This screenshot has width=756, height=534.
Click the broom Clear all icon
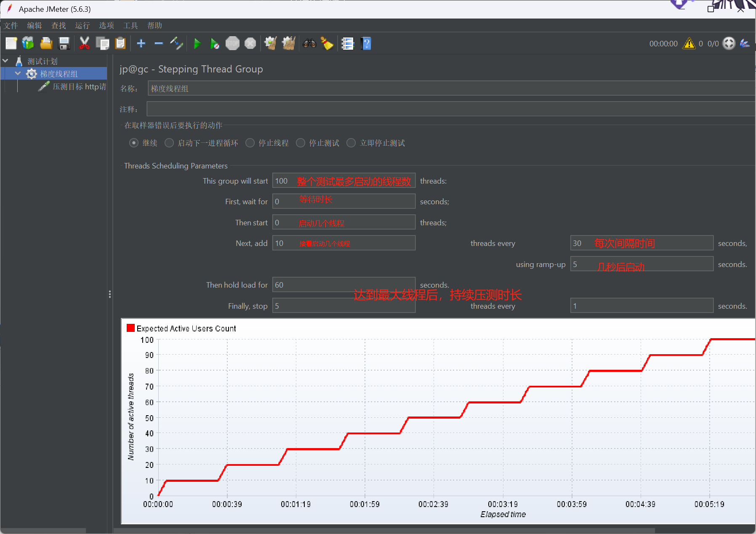pyautogui.click(x=327, y=43)
